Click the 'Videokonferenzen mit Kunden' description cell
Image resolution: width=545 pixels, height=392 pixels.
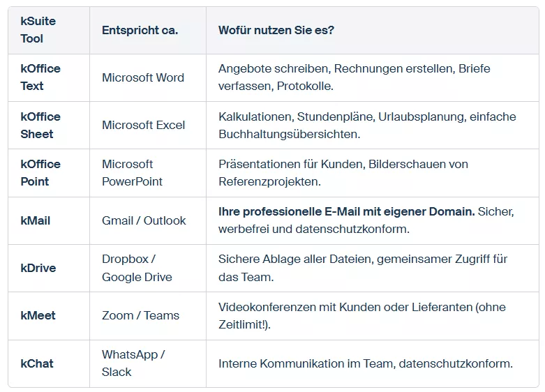tap(372, 315)
